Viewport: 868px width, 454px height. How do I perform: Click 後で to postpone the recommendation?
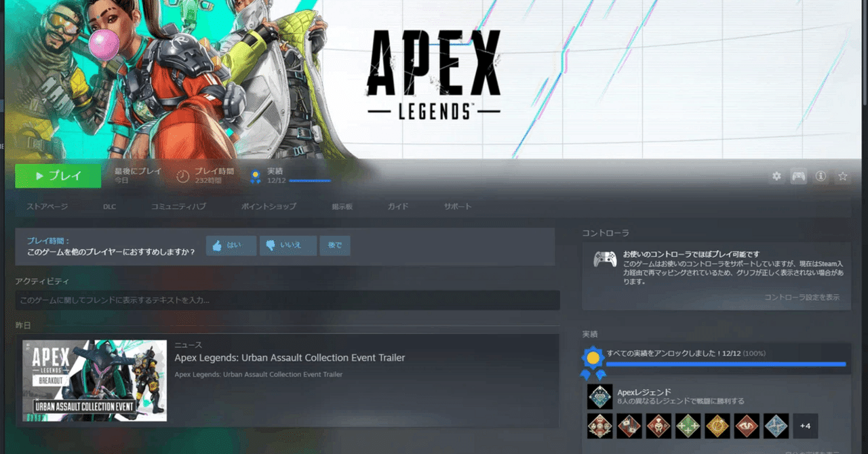pyautogui.click(x=335, y=246)
